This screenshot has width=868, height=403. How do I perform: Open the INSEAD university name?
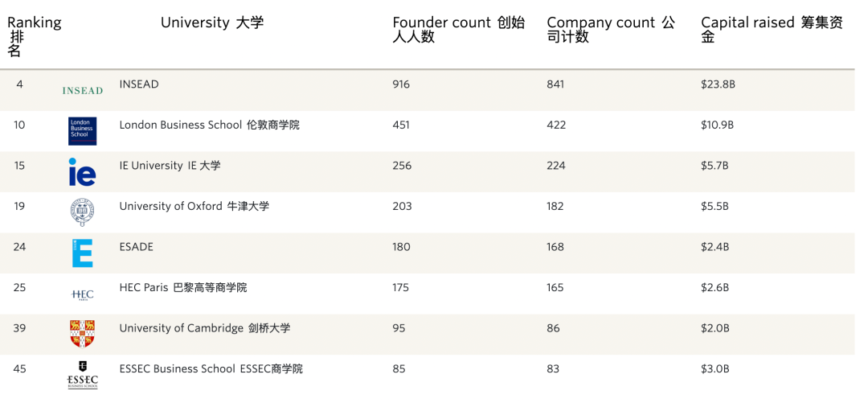(139, 84)
